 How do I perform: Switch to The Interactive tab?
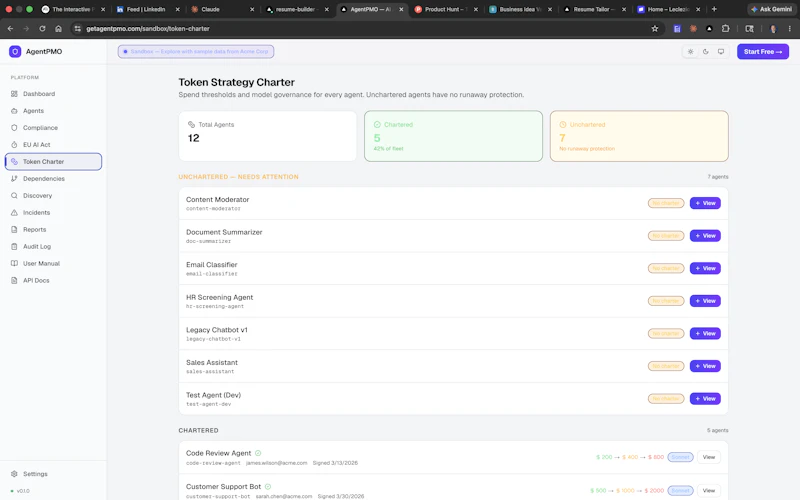point(73,9)
